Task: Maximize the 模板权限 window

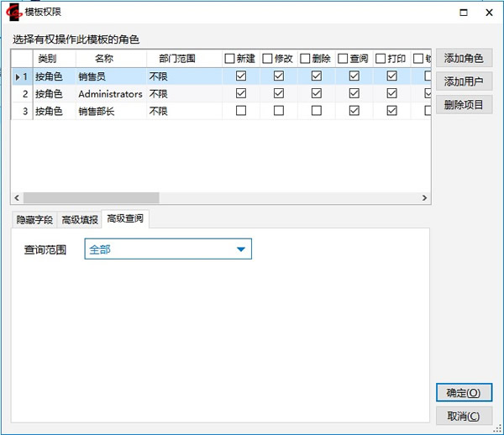Action: [463, 12]
